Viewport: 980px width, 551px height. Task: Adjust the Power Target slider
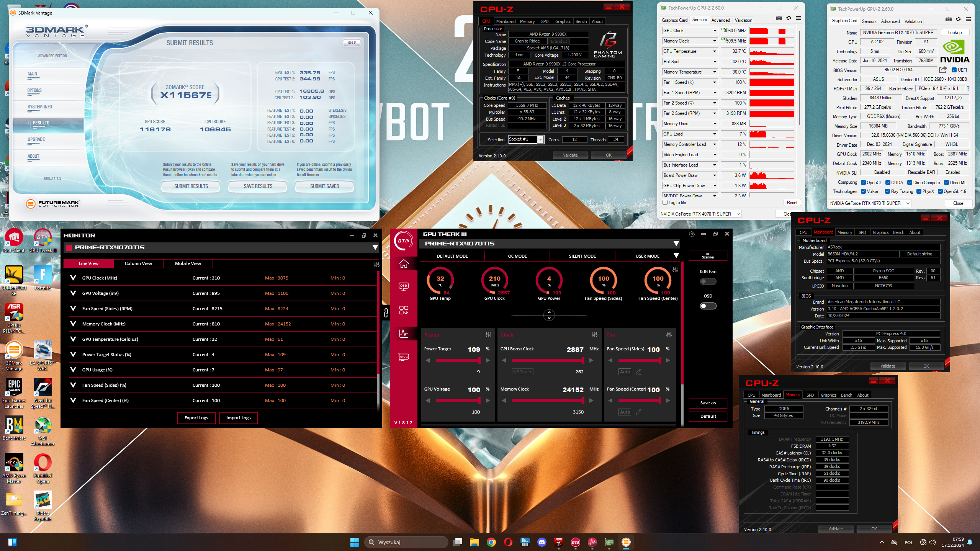coord(458,360)
